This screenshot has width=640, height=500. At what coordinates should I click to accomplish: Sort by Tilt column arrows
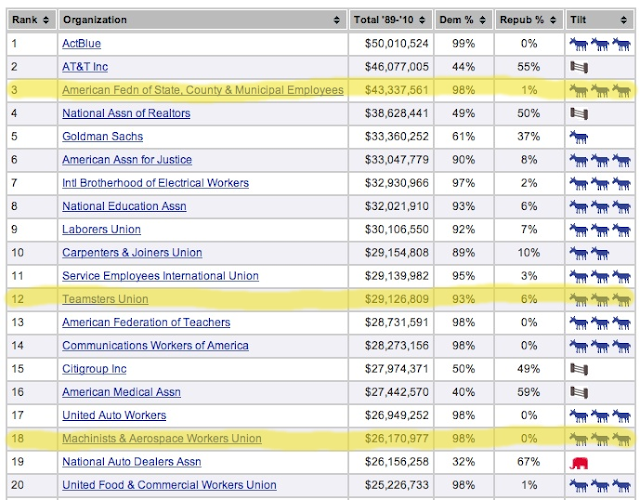coord(623,20)
